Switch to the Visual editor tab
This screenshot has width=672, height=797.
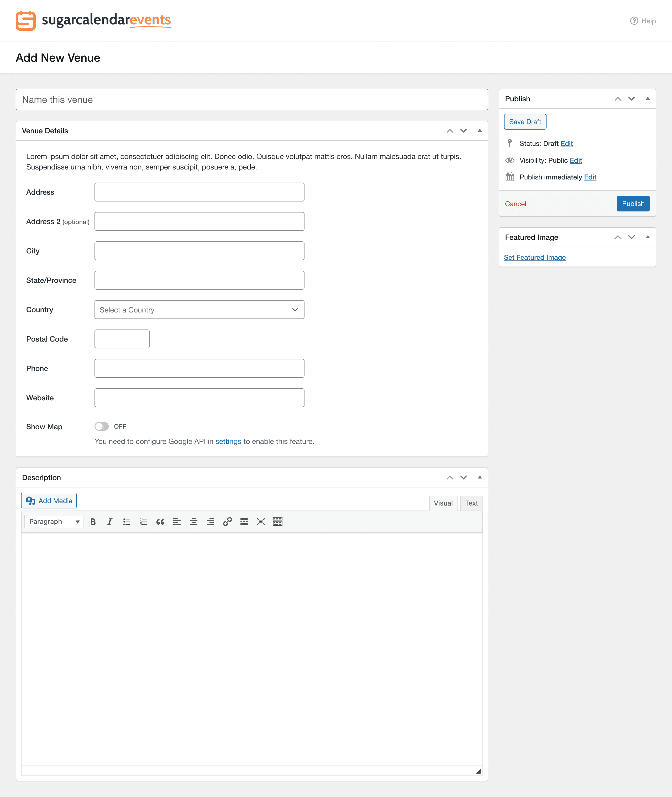tap(443, 503)
